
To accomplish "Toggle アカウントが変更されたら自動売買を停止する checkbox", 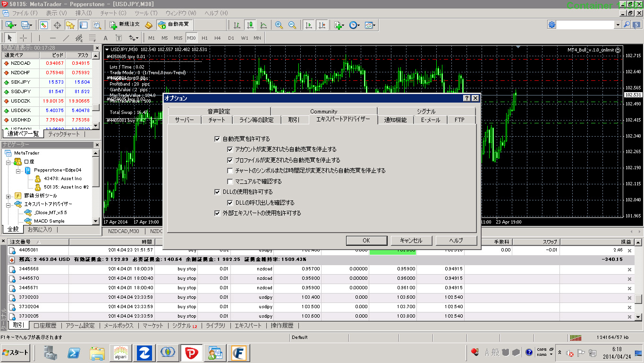I will coord(230,149).
